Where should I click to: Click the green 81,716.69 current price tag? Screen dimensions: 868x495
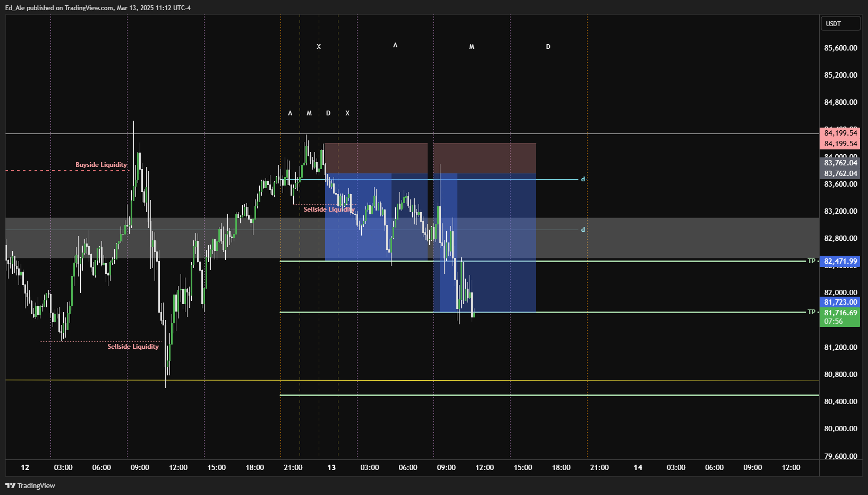pos(840,313)
